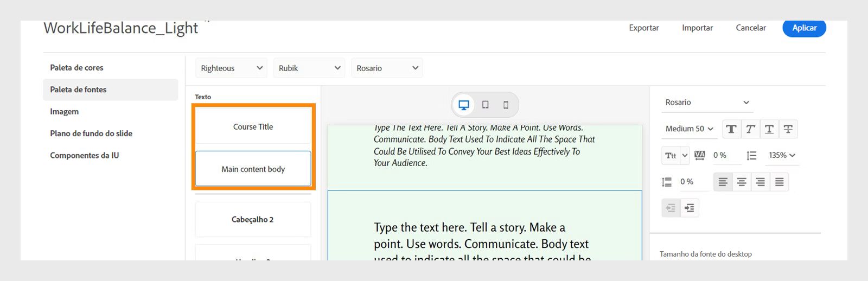
Task: Justify the text alignment
Action: 779,182
